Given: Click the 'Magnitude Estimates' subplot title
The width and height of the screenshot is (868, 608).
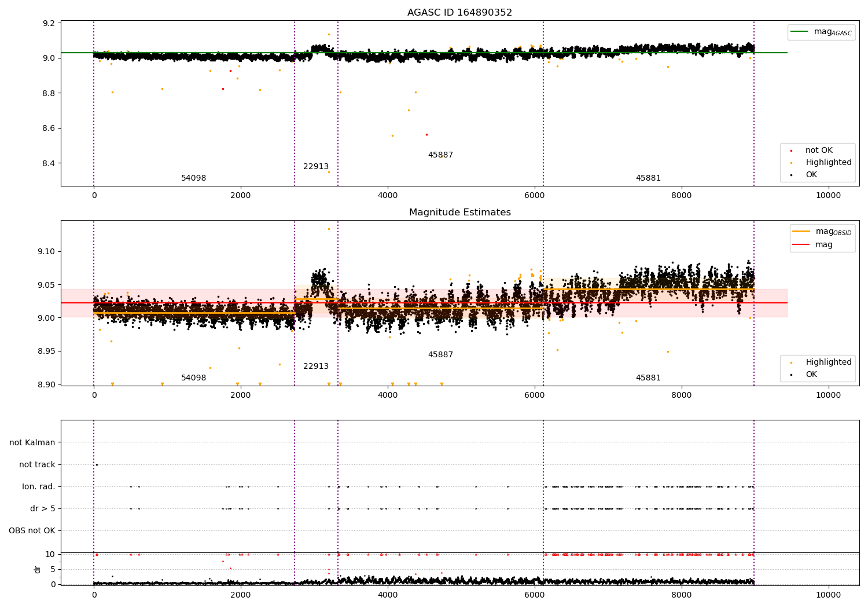Looking at the screenshot, I should coord(459,212).
